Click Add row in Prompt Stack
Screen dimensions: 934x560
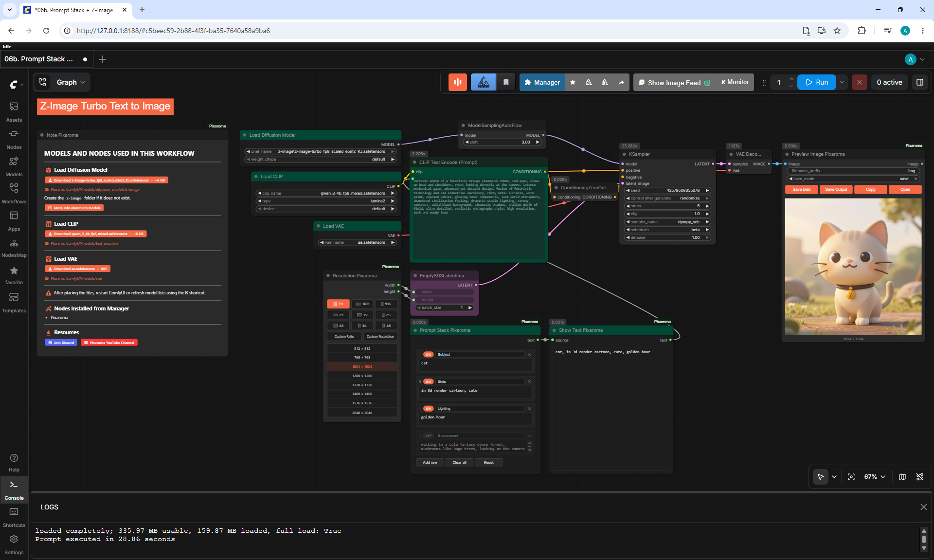[x=430, y=462]
